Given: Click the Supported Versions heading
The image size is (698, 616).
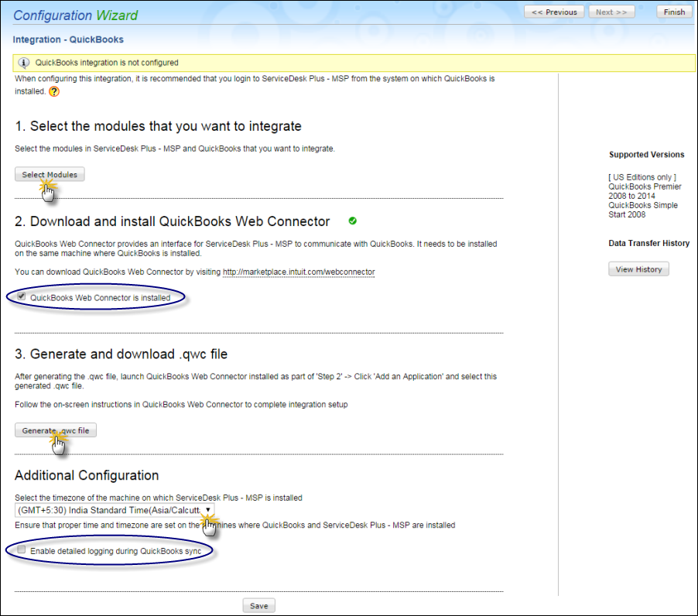Looking at the screenshot, I should tap(646, 155).
